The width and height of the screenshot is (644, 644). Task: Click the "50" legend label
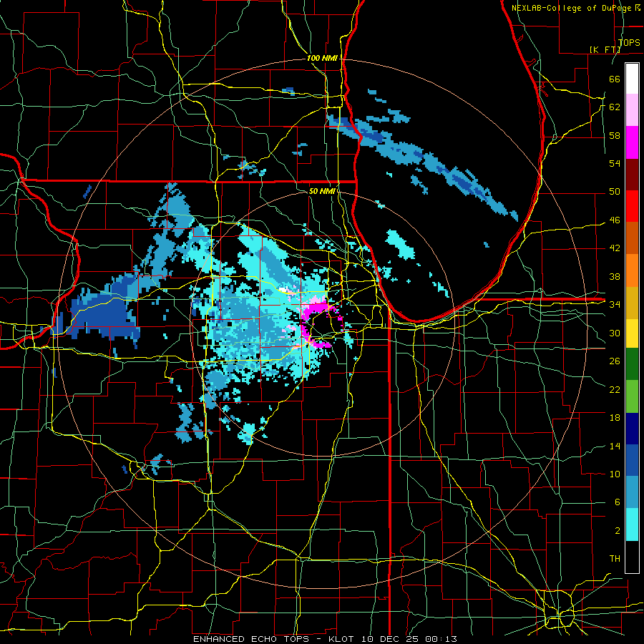point(615,191)
